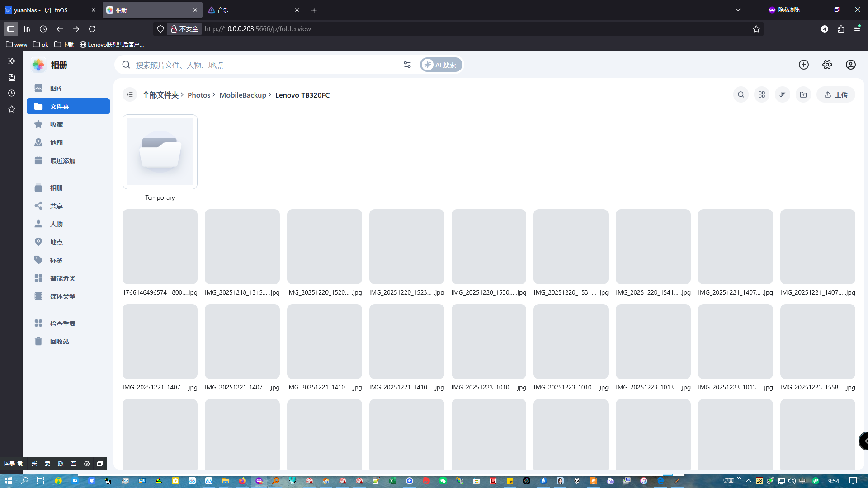Click the AI 搜索 button
The image size is (868, 488).
(441, 65)
